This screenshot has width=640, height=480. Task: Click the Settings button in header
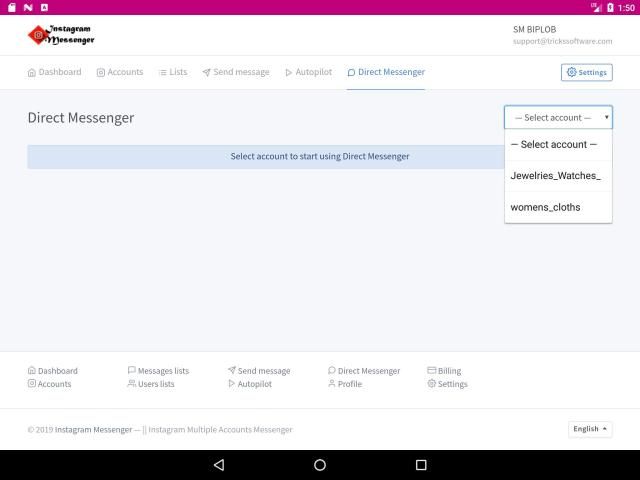(586, 72)
